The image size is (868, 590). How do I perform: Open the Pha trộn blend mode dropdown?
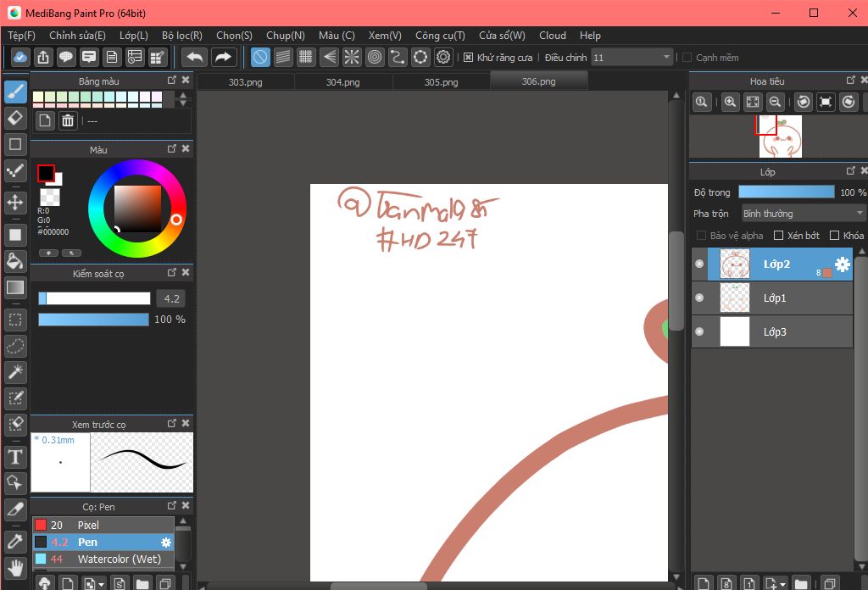(x=804, y=214)
